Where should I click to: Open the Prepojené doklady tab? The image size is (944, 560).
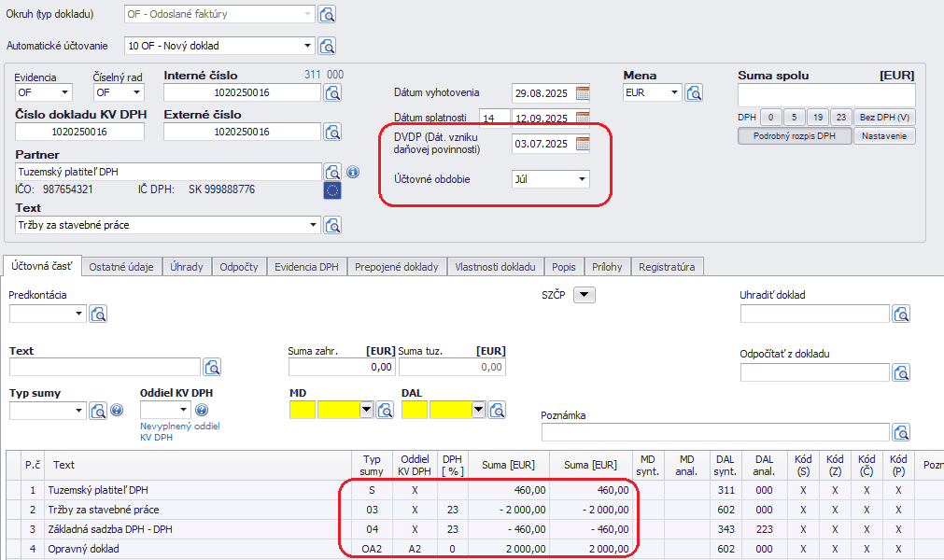397,266
